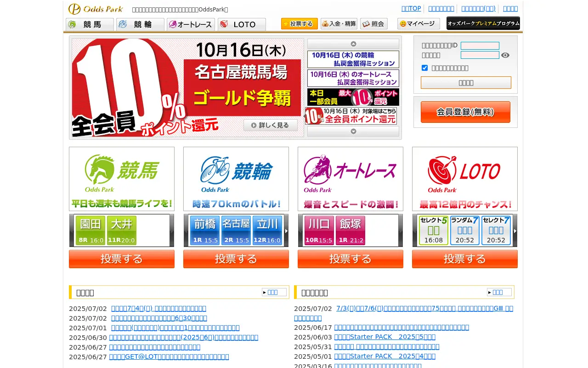Open the オートレース tab
The image size is (588, 368).
tap(191, 24)
